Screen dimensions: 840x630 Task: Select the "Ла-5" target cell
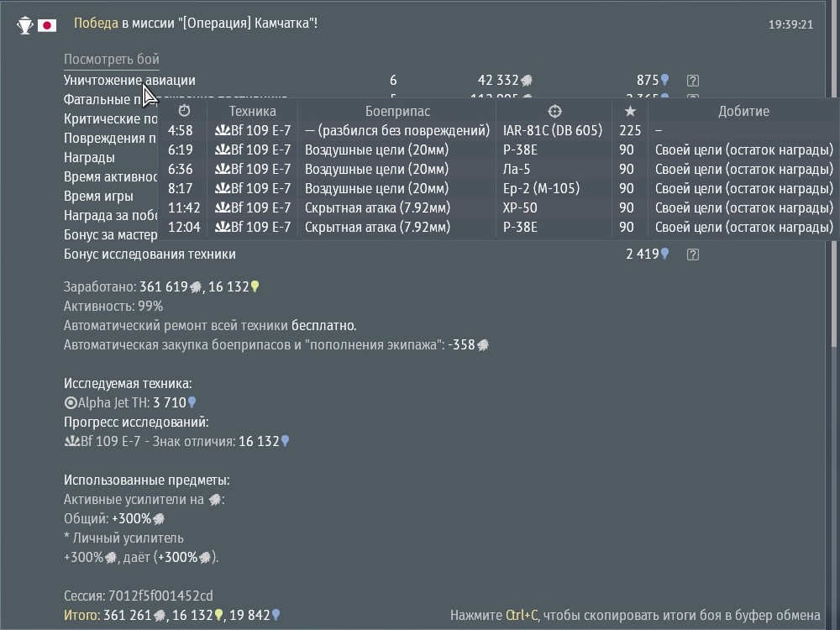[517, 169]
